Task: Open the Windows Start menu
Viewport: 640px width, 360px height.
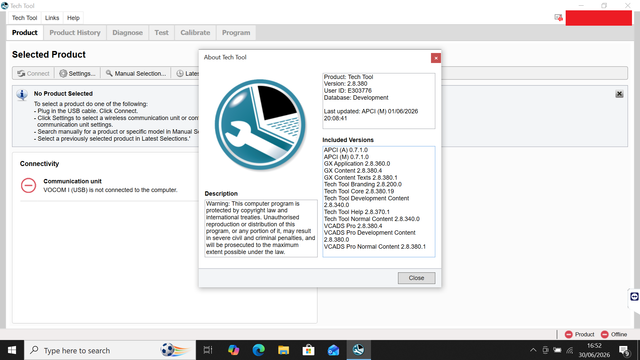Action: tap(12, 350)
